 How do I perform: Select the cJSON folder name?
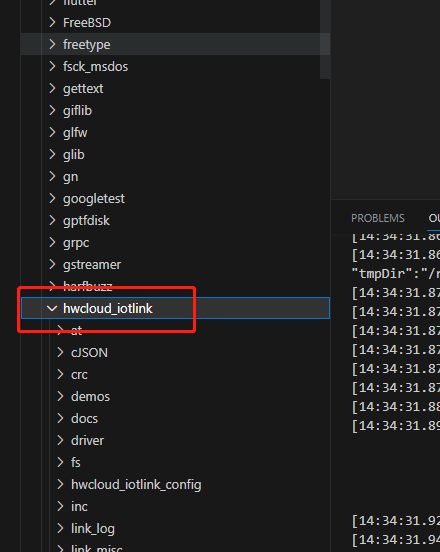coord(89,352)
